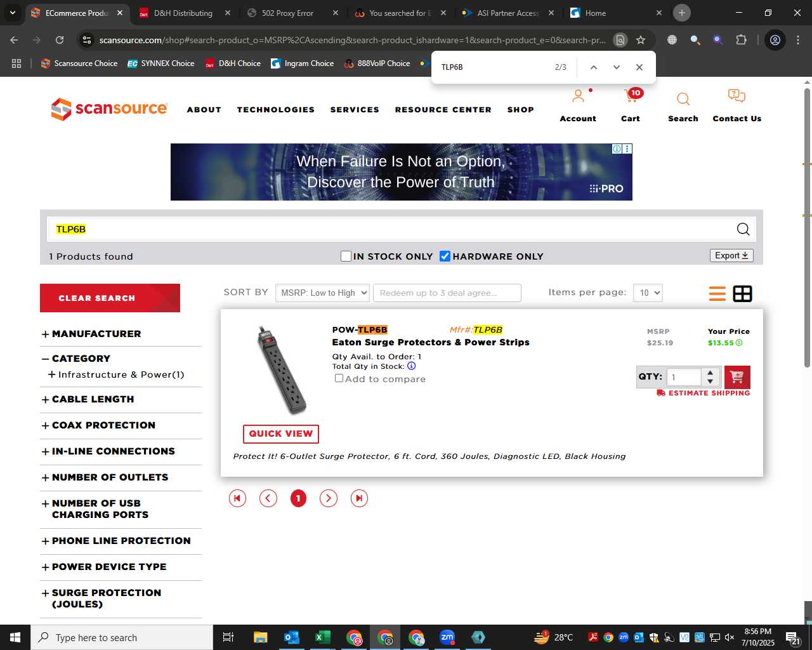This screenshot has height=650, width=812.
Task: Switch to ASI Partner Access tab
Action: (507, 13)
